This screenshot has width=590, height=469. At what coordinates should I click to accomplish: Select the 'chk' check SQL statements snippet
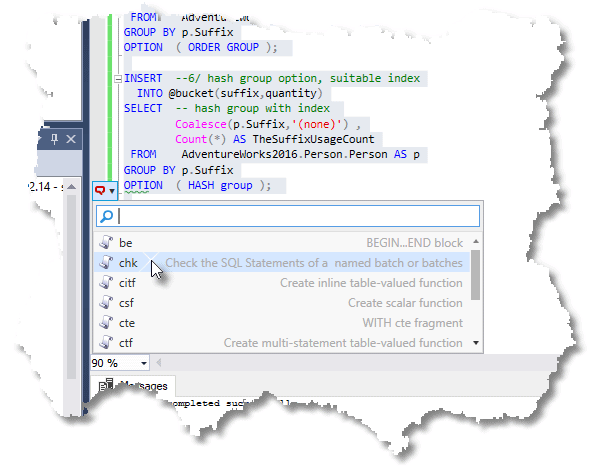point(281,263)
